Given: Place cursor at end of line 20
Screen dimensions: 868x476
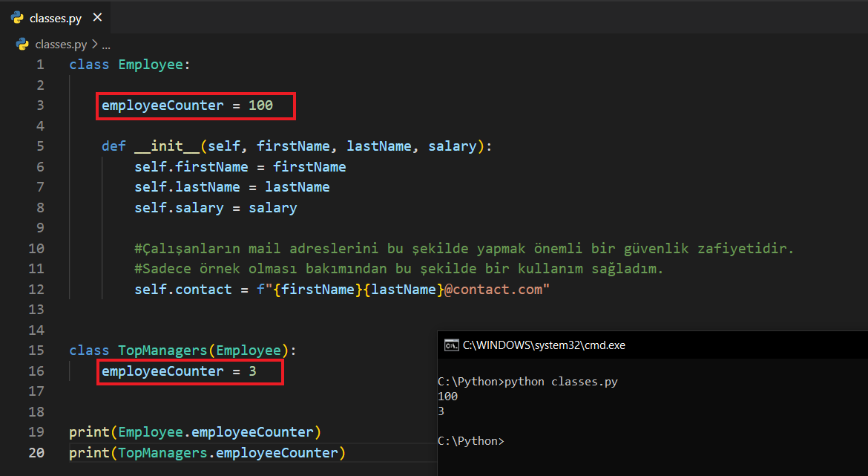Looking at the screenshot, I should [346, 452].
